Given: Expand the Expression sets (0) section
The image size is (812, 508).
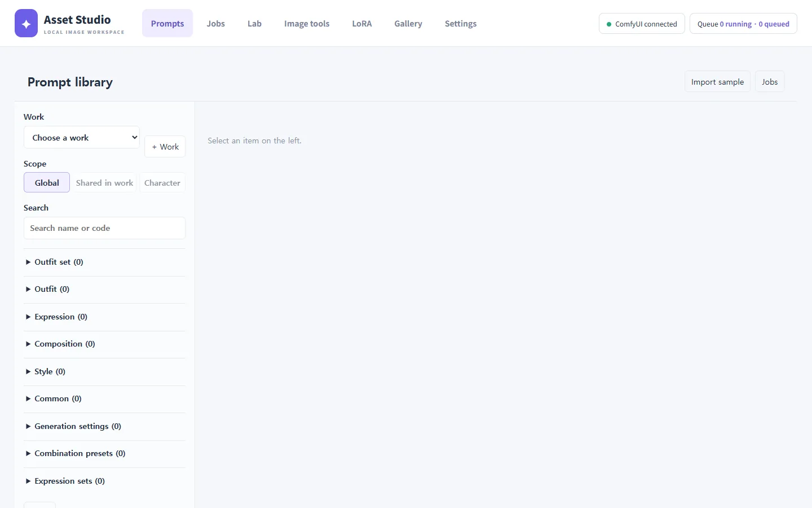Looking at the screenshot, I should (104, 481).
